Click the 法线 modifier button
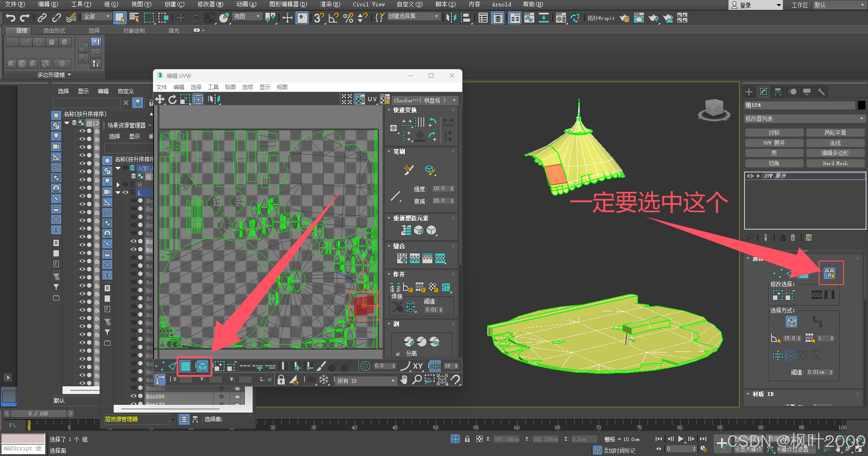The height and width of the screenshot is (456, 868). click(835, 143)
